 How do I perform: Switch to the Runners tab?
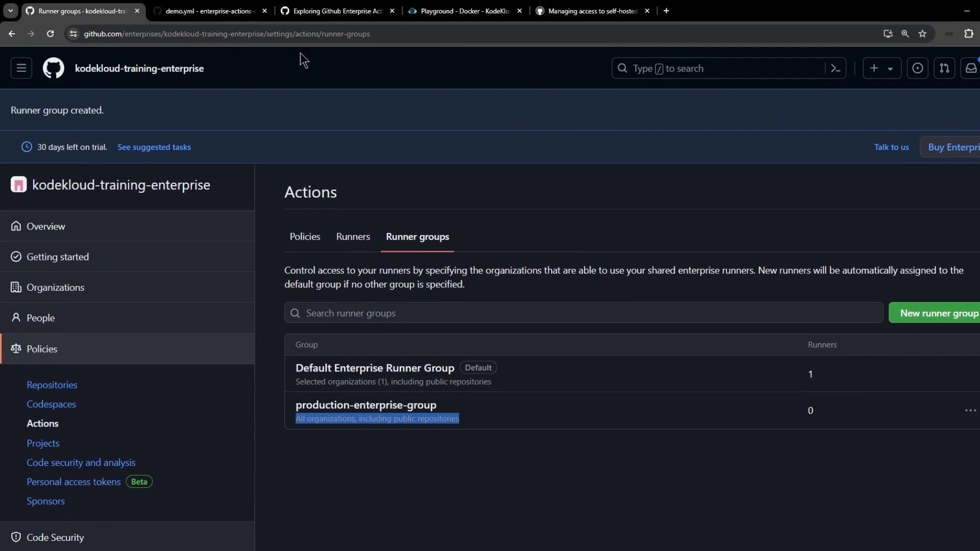tap(353, 237)
